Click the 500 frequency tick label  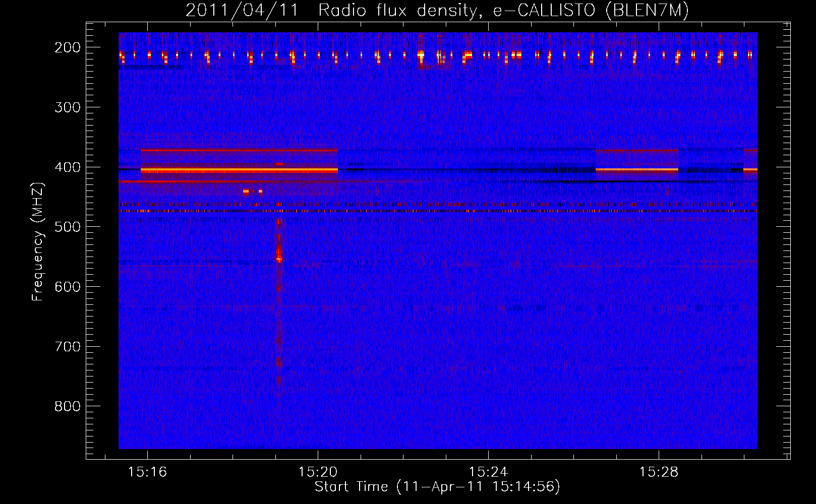point(68,227)
